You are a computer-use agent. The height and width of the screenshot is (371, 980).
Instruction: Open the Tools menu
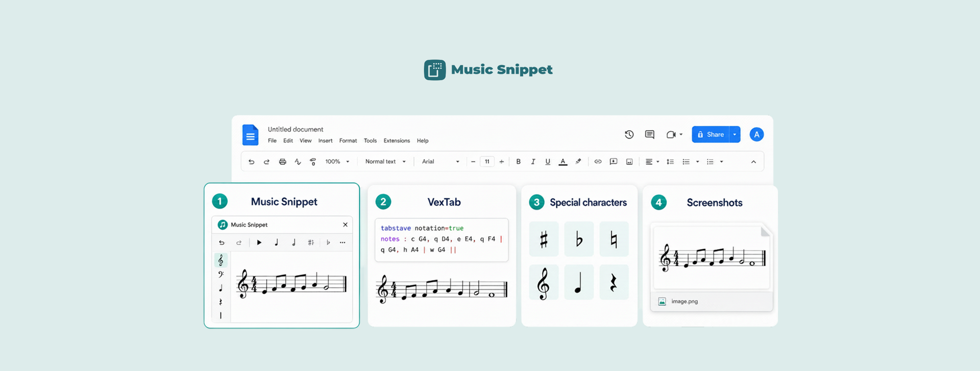coord(370,141)
